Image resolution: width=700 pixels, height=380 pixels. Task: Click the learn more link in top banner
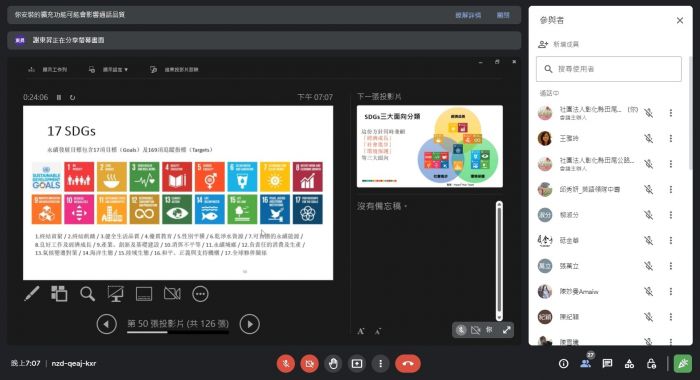[468, 15]
